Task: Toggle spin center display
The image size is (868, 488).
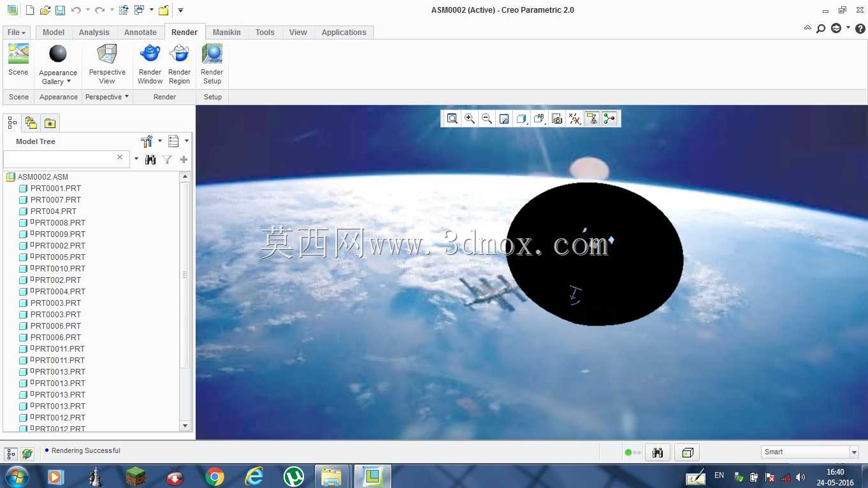Action: (609, 118)
